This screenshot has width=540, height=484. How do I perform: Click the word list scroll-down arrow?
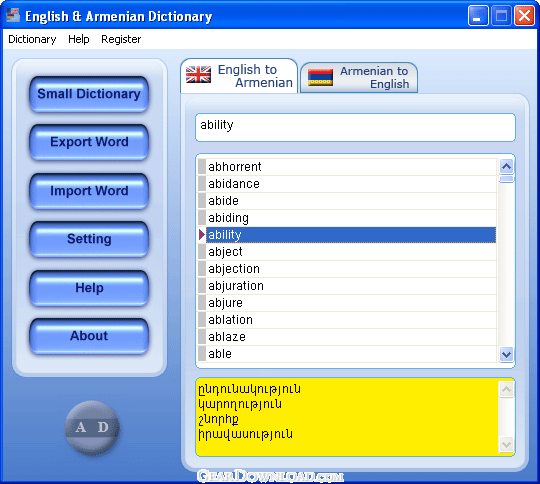click(507, 354)
